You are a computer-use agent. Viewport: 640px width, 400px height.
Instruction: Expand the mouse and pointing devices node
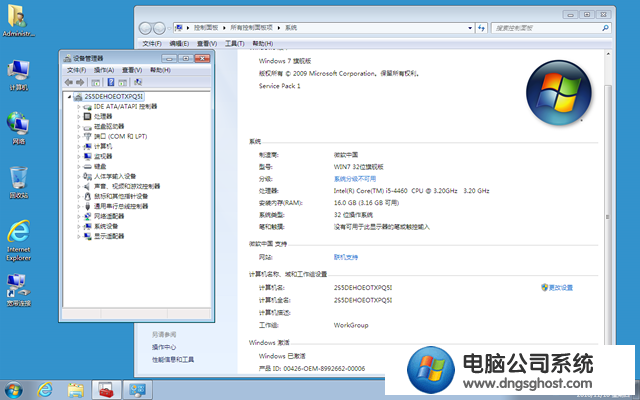tap(79, 196)
